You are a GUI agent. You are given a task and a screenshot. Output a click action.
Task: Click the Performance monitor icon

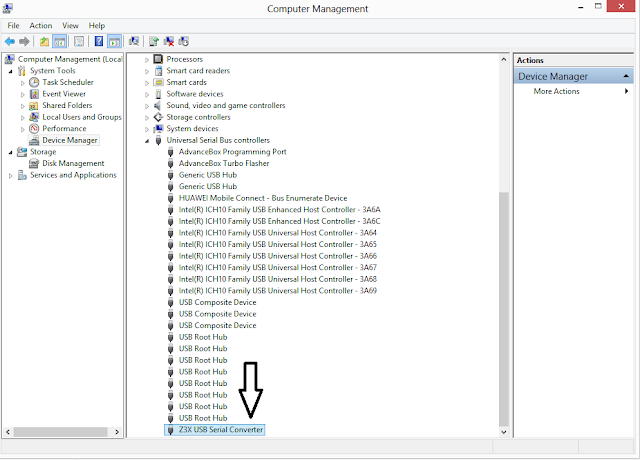34,129
